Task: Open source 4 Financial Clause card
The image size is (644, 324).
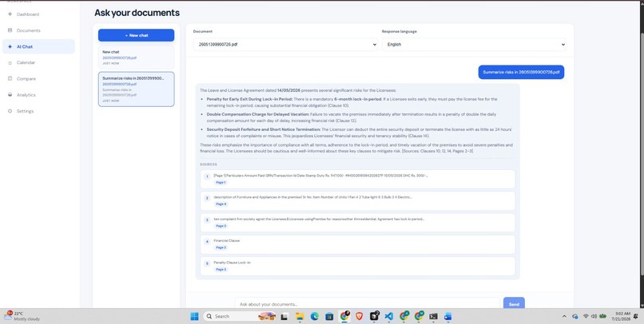Action: tap(357, 244)
